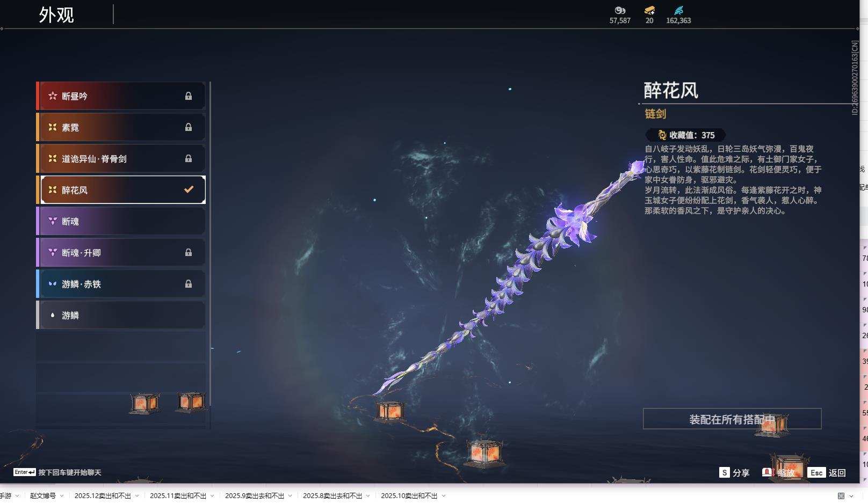Open the 2025.8卖出去和不出 sheet tab
Screen dimensions: 868x504
pos(332,496)
